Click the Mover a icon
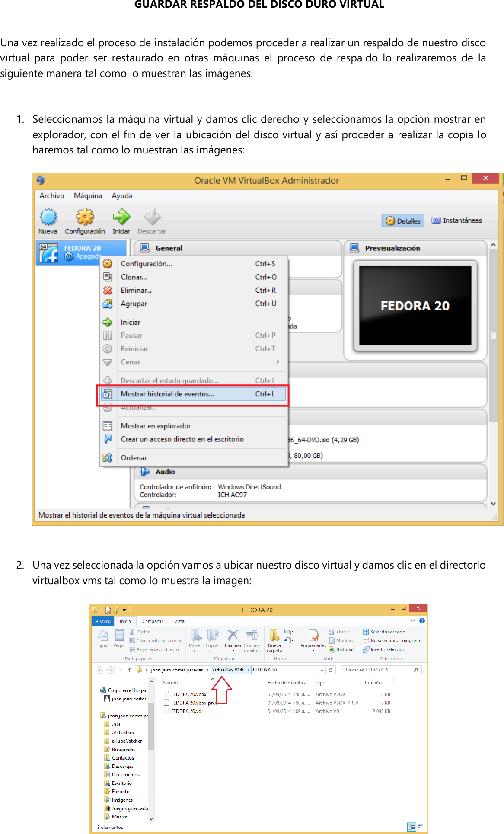Viewport: 504px width, 834px height. point(195,641)
